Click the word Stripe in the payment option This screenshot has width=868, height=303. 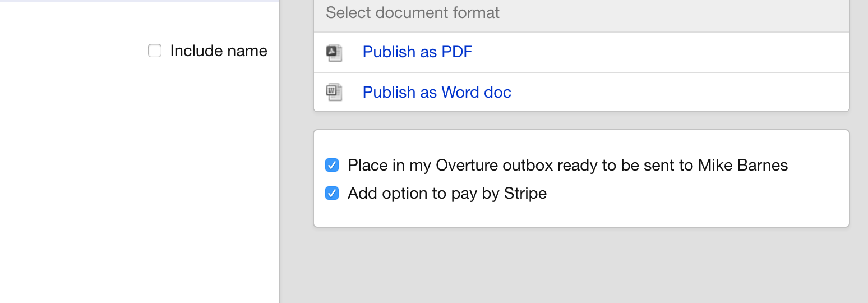point(525,193)
